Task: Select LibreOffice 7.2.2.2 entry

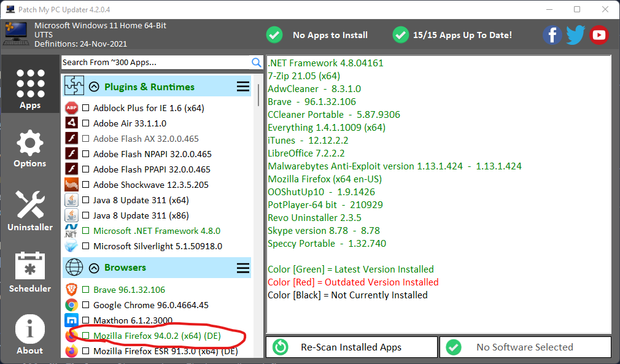Action: (x=306, y=153)
